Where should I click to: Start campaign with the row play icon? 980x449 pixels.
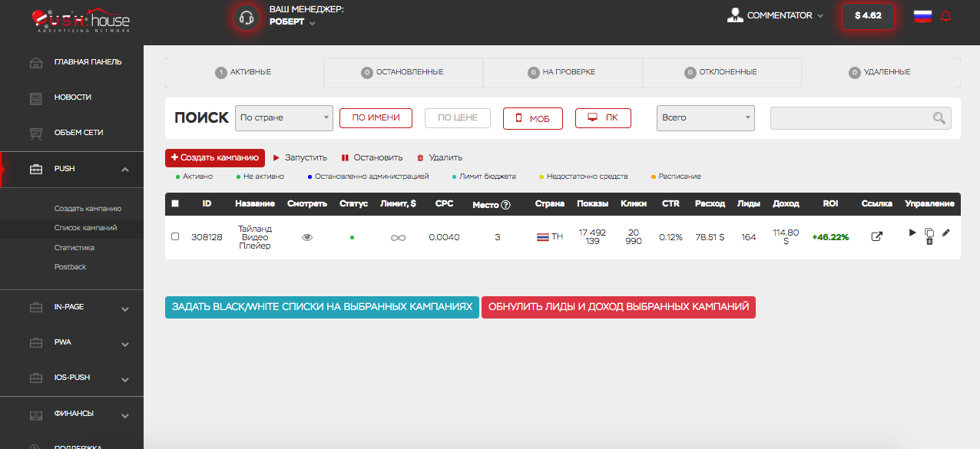tap(912, 233)
